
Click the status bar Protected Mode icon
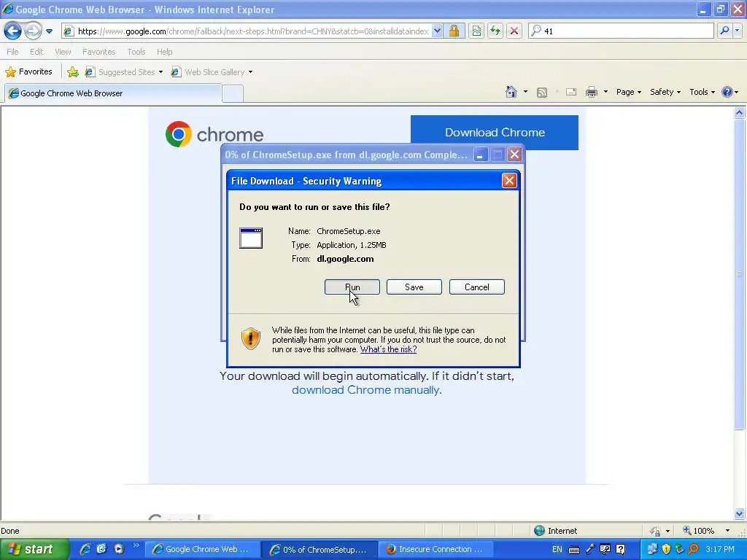[656, 531]
